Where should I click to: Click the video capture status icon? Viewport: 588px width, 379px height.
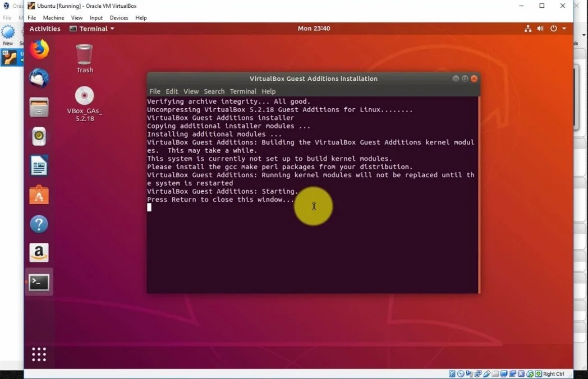click(x=513, y=374)
